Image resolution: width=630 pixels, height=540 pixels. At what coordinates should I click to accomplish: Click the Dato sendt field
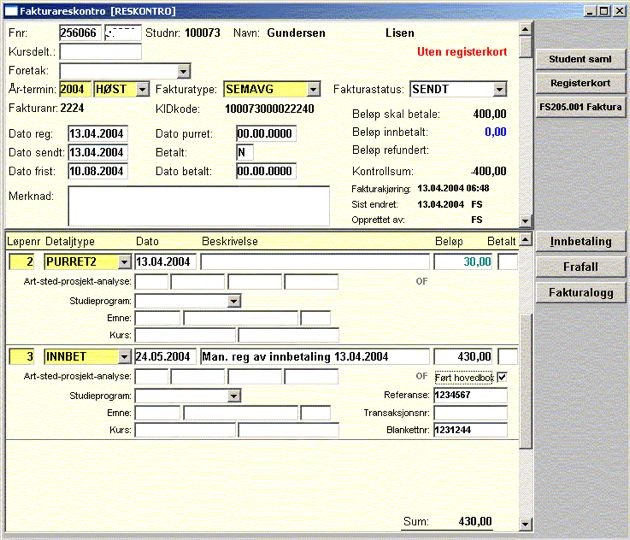pos(98,153)
